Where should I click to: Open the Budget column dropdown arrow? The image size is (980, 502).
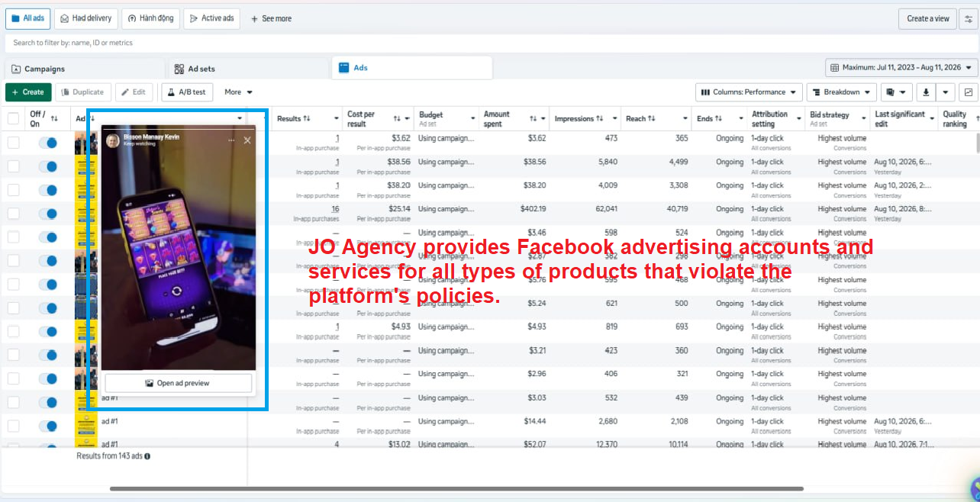(x=472, y=118)
